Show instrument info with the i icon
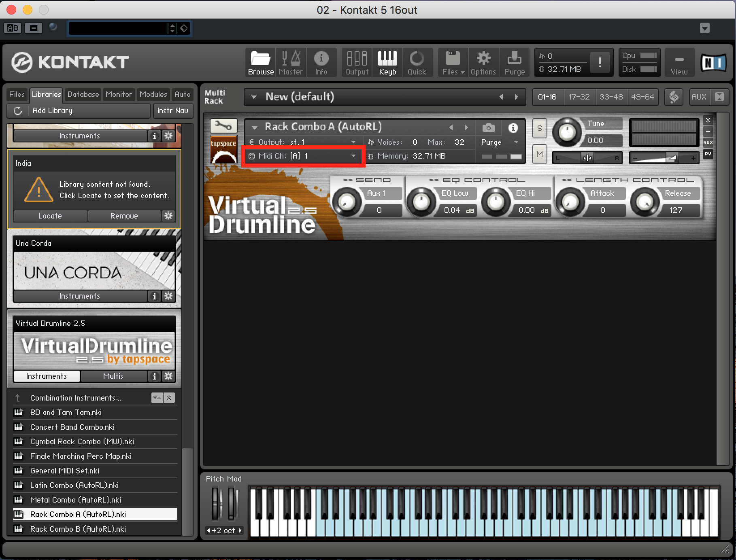The image size is (736, 560). [x=513, y=128]
